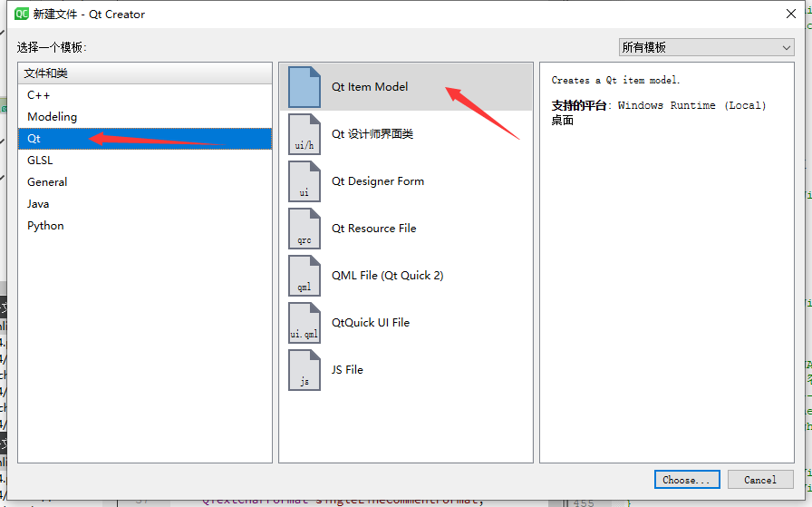
Task: Select the Python category
Action: (145, 226)
